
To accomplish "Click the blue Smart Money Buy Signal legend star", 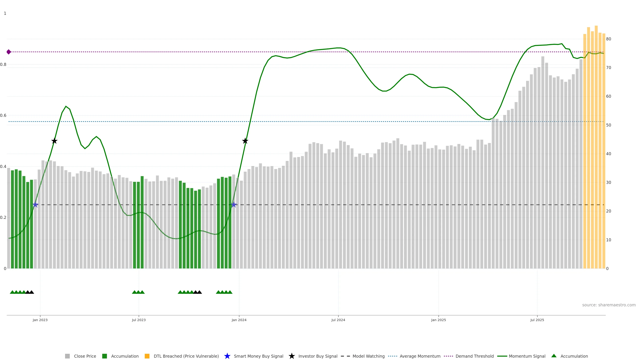I will tap(227, 356).
